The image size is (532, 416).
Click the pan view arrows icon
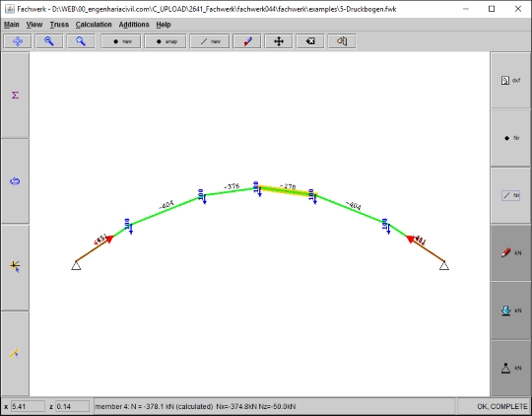[x=18, y=41]
